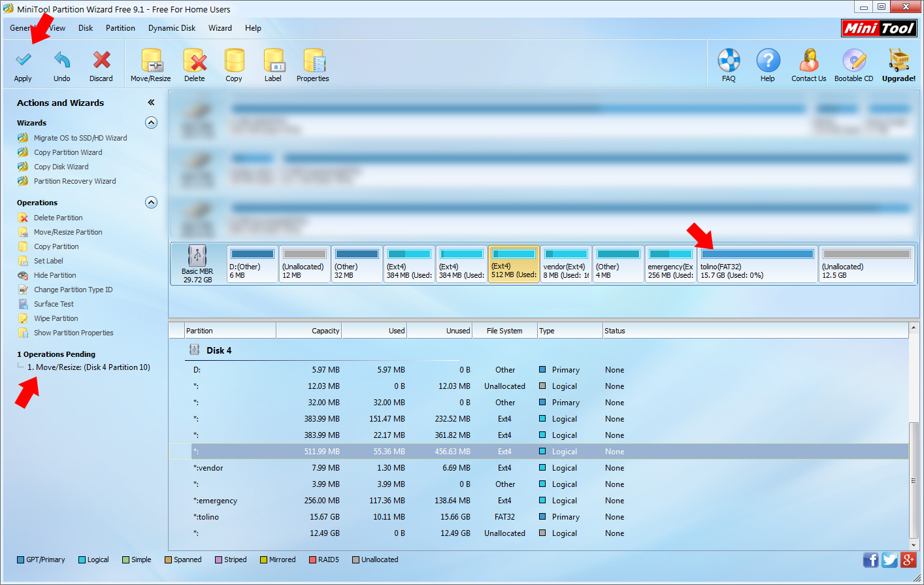The width and height of the screenshot is (924, 585).
Task: Run Surface Test operation
Action: click(54, 304)
